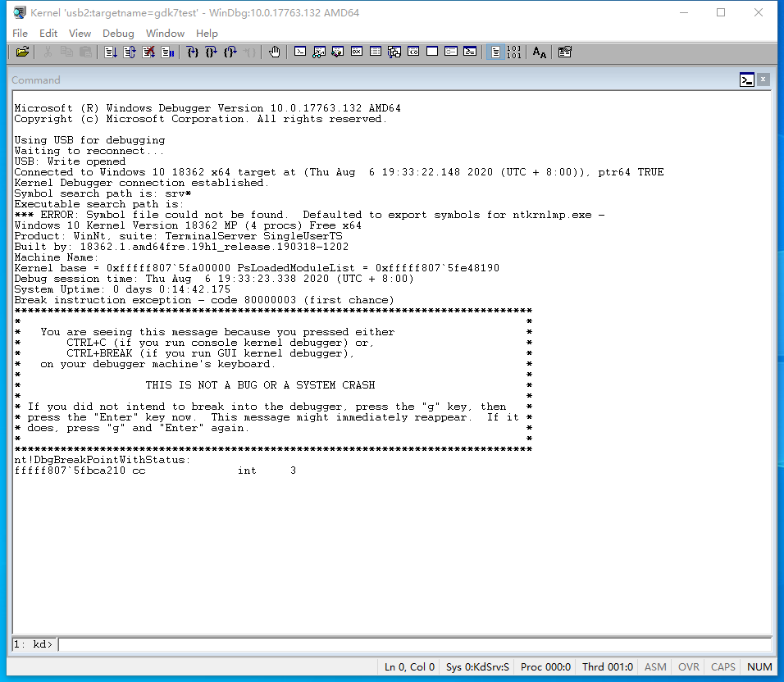Close the Command panel with its X
This screenshot has width=784, height=682.
763,80
